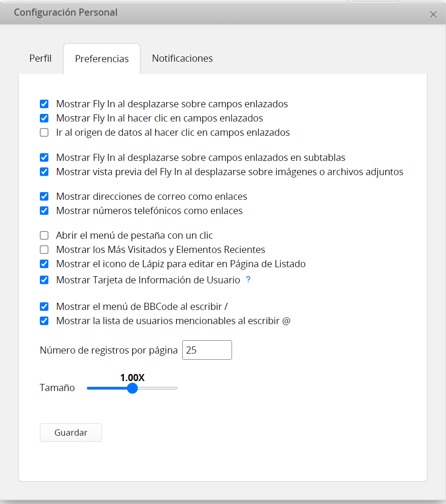Disable números telefónicos como enlaces
The height and width of the screenshot is (504, 446).
coord(44,211)
